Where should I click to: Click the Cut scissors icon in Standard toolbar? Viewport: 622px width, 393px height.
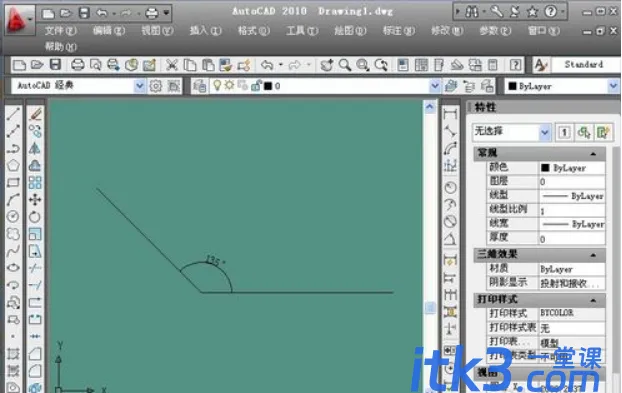(x=171, y=65)
